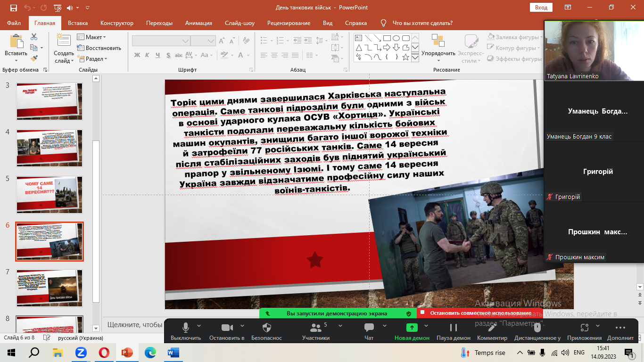Toggle italic К formatting

(148, 55)
